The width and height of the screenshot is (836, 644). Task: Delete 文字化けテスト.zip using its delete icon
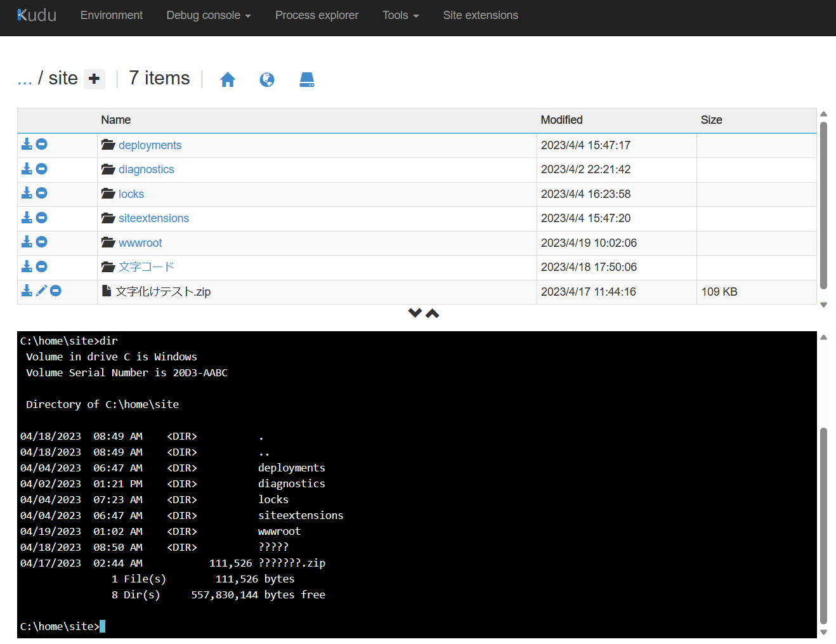click(55, 290)
